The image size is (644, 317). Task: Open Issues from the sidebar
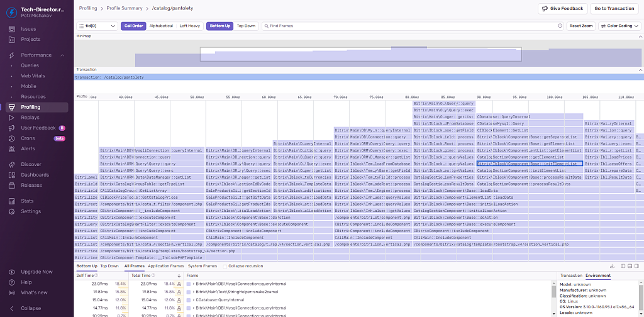tap(28, 29)
